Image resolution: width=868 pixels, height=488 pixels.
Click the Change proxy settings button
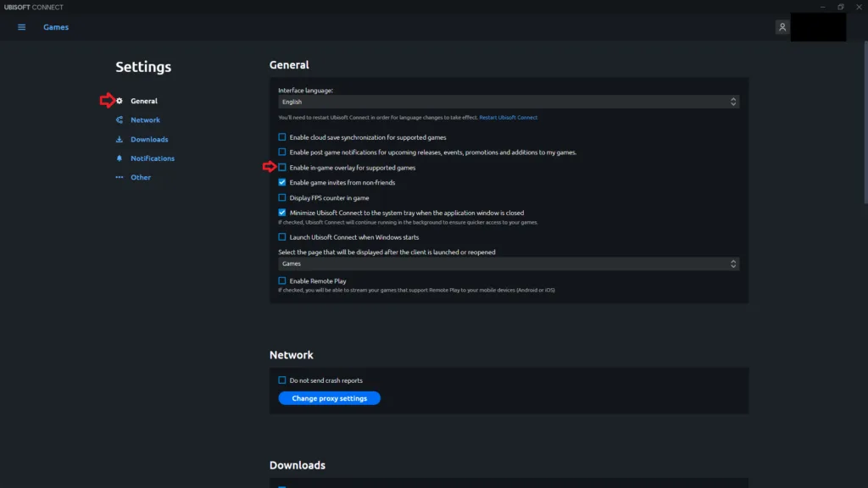pos(330,398)
